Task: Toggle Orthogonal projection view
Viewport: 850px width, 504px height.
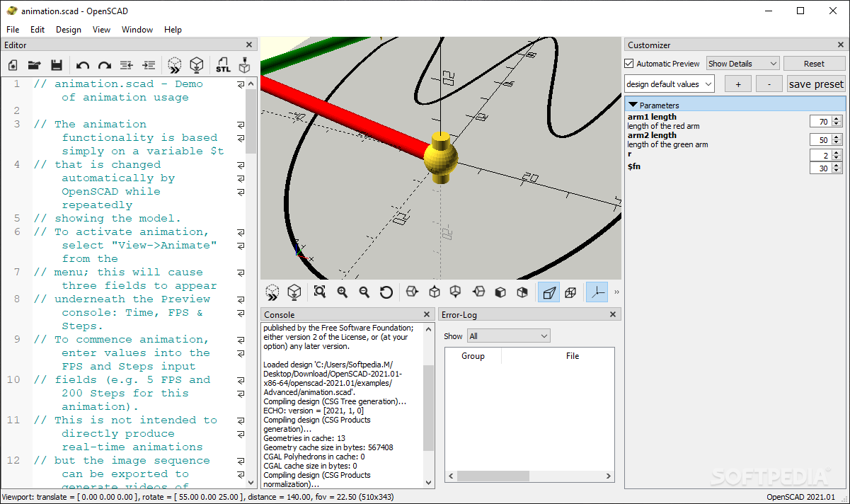Action: click(x=570, y=292)
